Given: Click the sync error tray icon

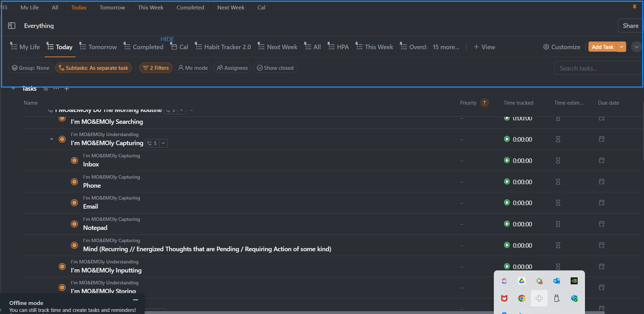Looking at the screenshot, I should click(x=539, y=281).
